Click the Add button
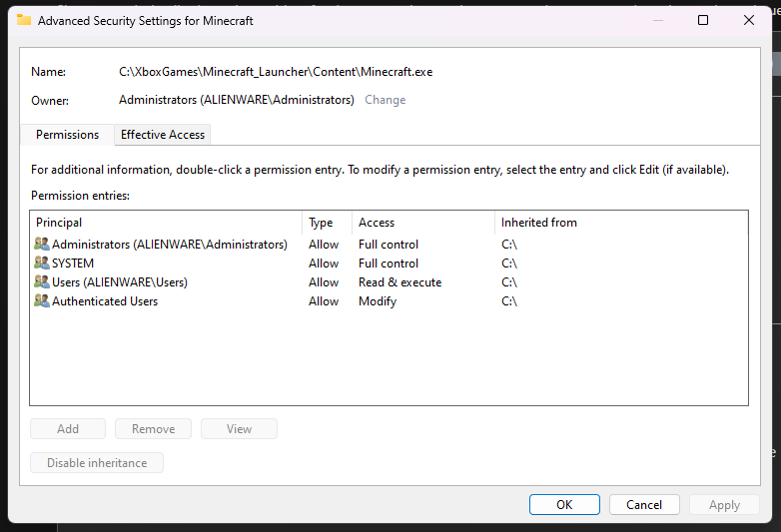This screenshot has width=781, height=532. [x=68, y=429]
